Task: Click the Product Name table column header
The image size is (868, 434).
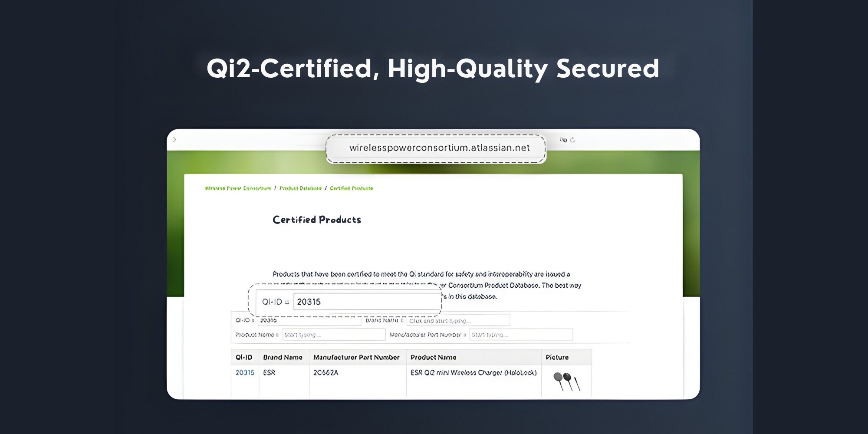Action: [433, 357]
